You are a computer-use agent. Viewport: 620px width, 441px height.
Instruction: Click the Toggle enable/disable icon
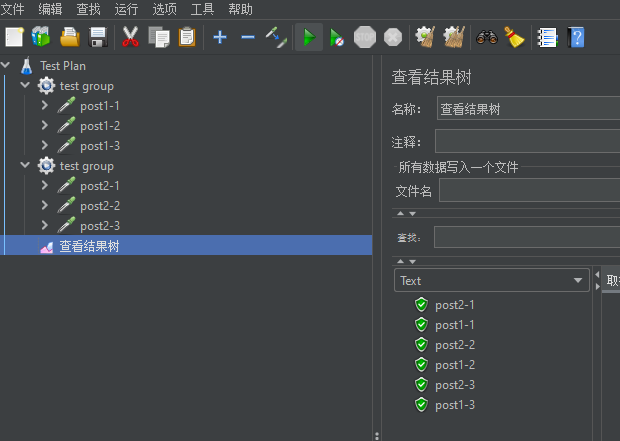pos(276,38)
